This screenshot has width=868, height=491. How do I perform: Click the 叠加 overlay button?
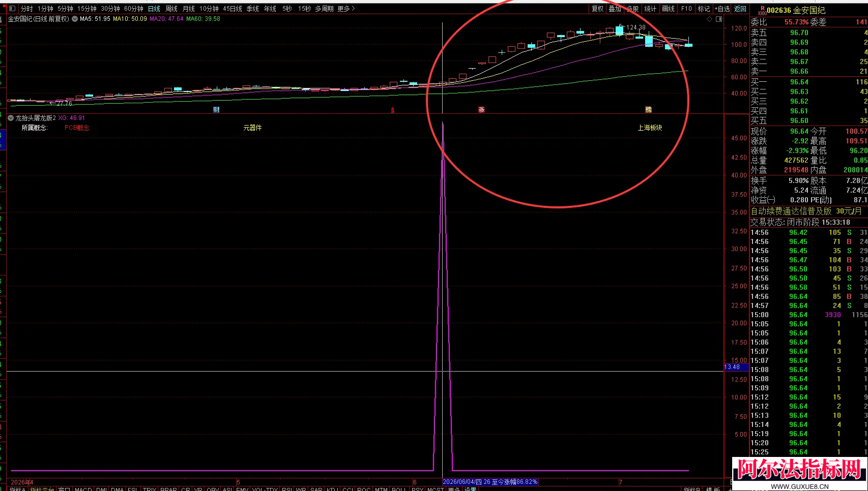[x=615, y=9]
